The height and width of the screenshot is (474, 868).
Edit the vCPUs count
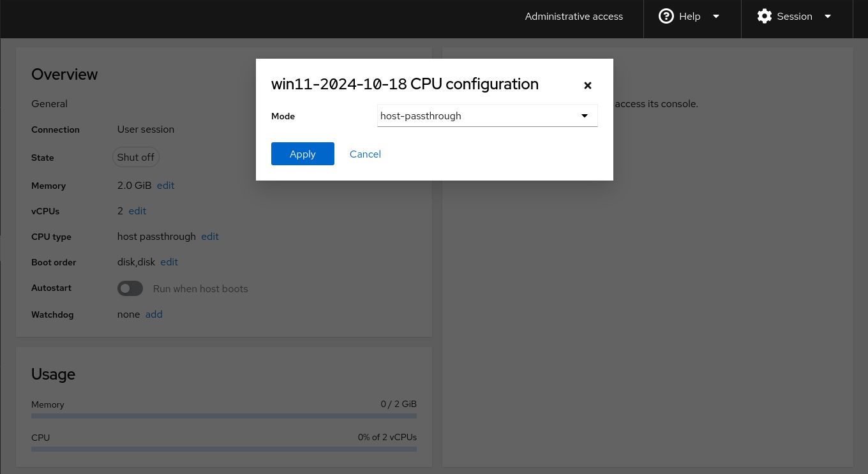137,211
